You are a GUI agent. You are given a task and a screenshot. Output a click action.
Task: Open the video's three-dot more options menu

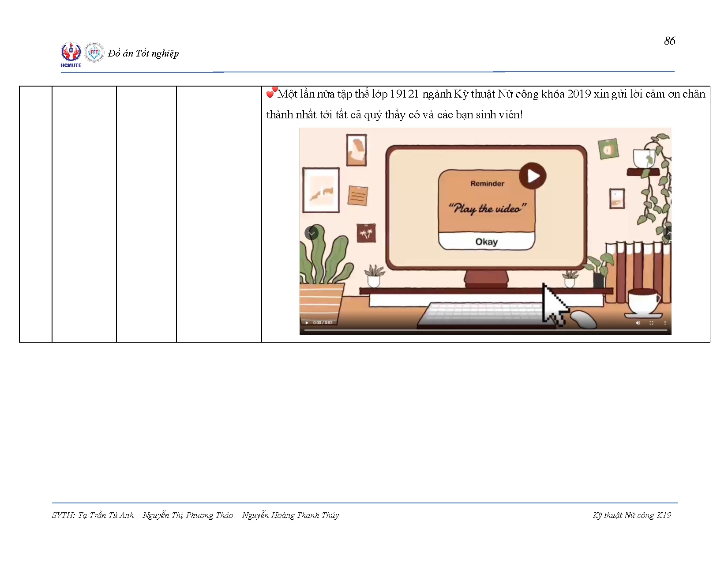(665, 323)
